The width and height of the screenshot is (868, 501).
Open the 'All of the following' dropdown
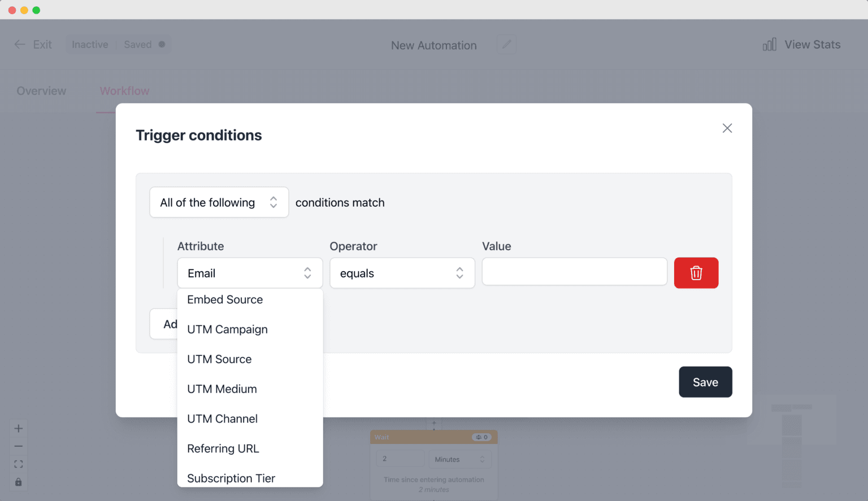tap(219, 202)
